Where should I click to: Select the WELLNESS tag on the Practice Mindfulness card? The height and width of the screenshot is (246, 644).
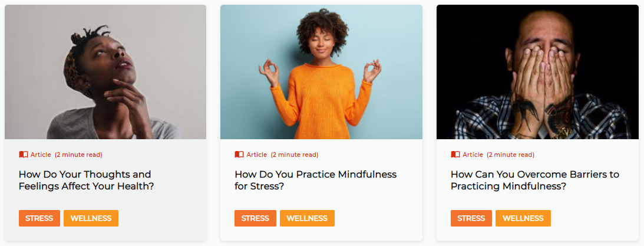click(307, 218)
